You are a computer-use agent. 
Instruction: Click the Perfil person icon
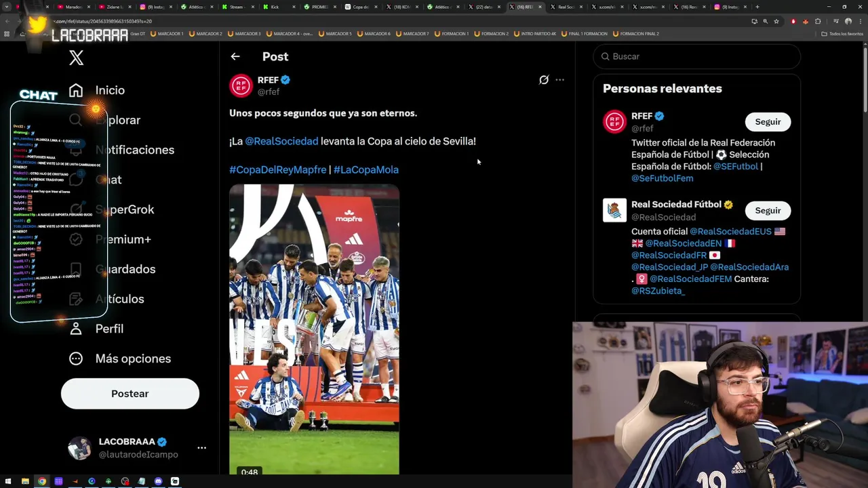coord(76,329)
